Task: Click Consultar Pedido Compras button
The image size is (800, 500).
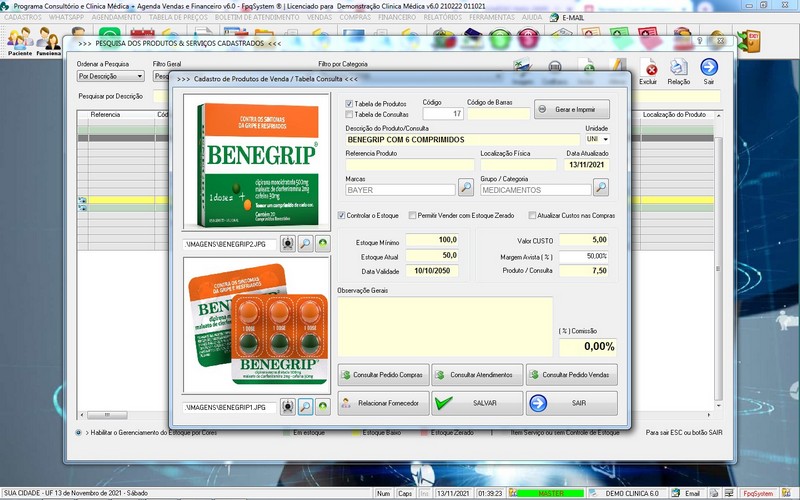Action: coord(383,374)
